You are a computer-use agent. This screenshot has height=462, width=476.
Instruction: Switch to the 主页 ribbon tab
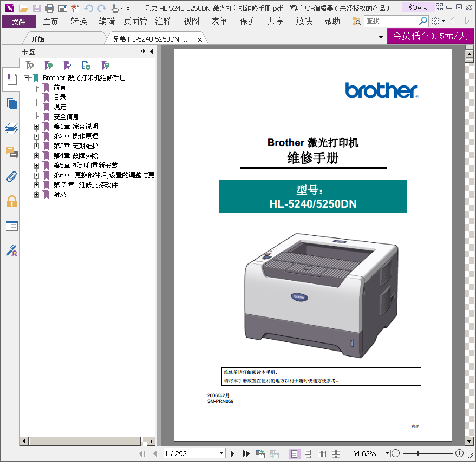click(50, 22)
